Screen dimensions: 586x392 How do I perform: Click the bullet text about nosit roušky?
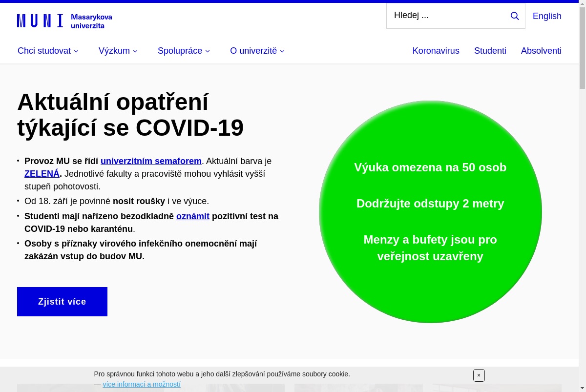pyautogui.click(x=117, y=201)
